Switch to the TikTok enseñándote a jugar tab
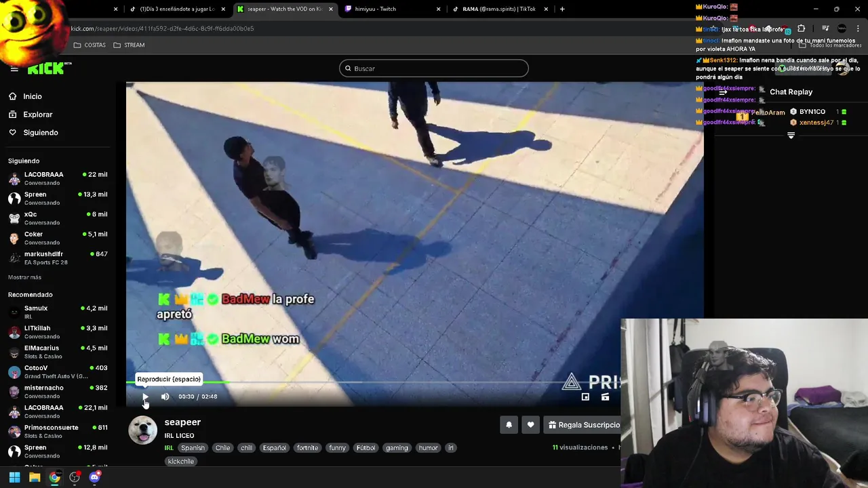Viewport: 868px width, 488px height. click(176, 9)
